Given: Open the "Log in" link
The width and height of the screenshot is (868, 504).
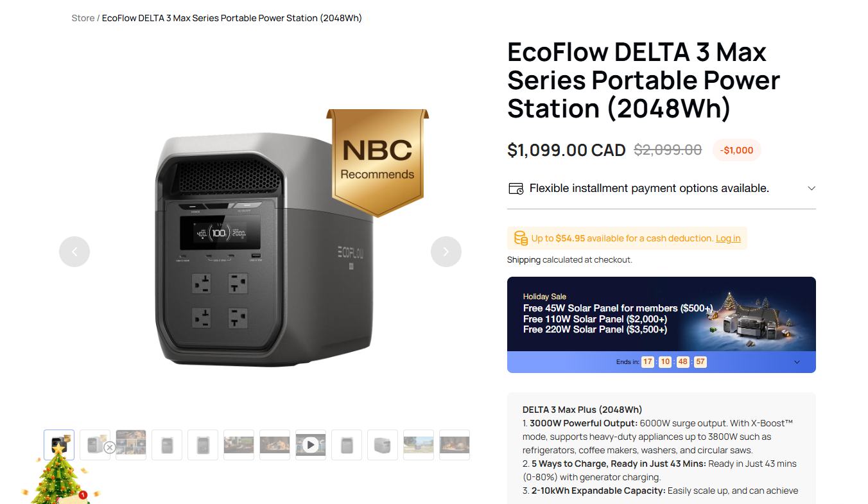Looking at the screenshot, I should 728,239.
